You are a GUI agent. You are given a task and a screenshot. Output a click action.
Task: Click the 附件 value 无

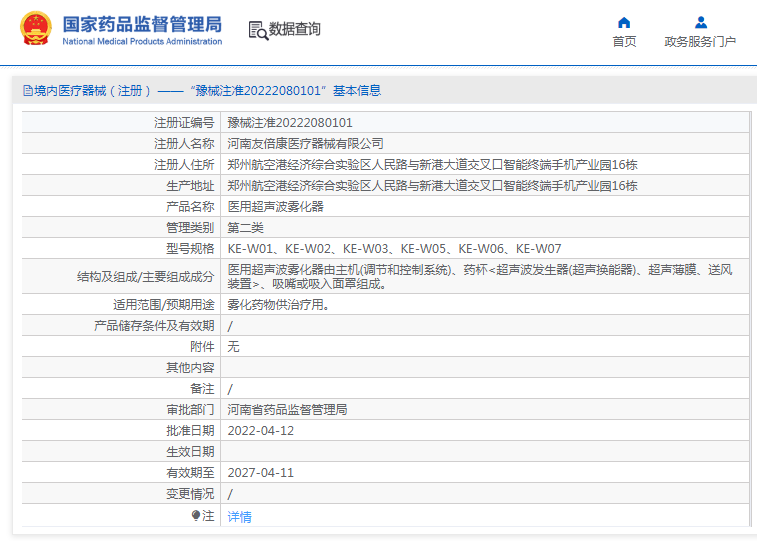[234, 347]
